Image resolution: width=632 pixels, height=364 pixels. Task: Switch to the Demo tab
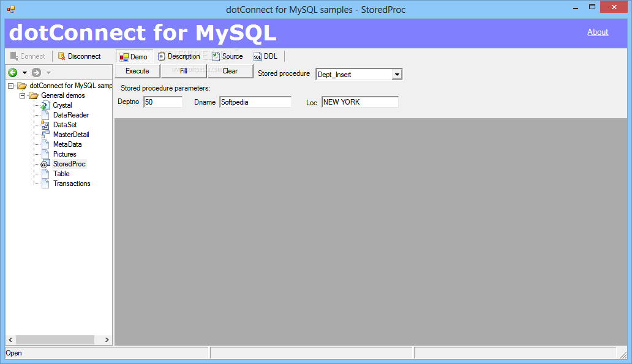tap(134, 57)
